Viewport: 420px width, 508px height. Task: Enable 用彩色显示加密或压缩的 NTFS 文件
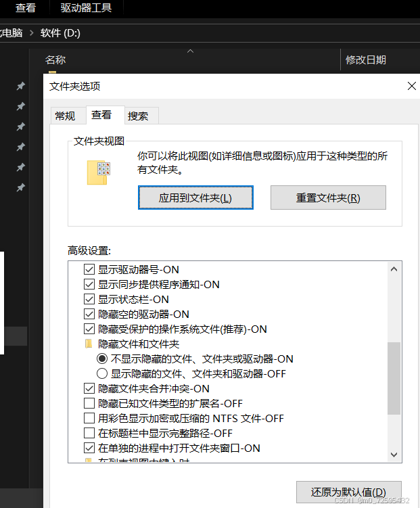pos(89,418)
